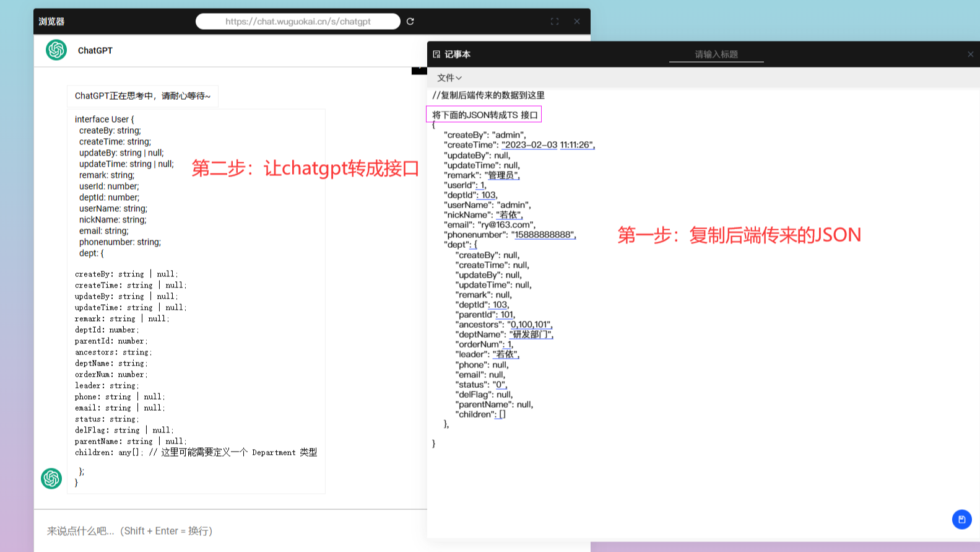The width and height of the screenshot is (980, 552).
Task: Click '"nickName": "若依"' in notepad
Action: (x=483, y=214)
